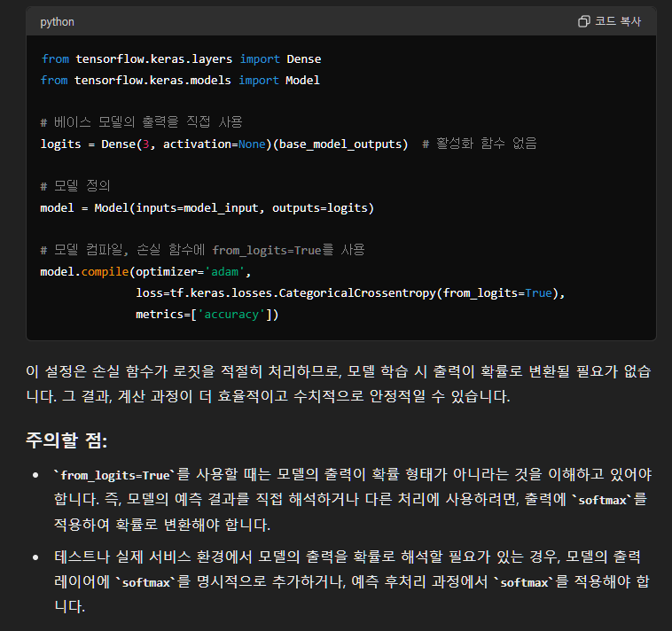This screenshot has height=631, width=672.
Task: Click the 'python' language label
Action: [57, 22]
